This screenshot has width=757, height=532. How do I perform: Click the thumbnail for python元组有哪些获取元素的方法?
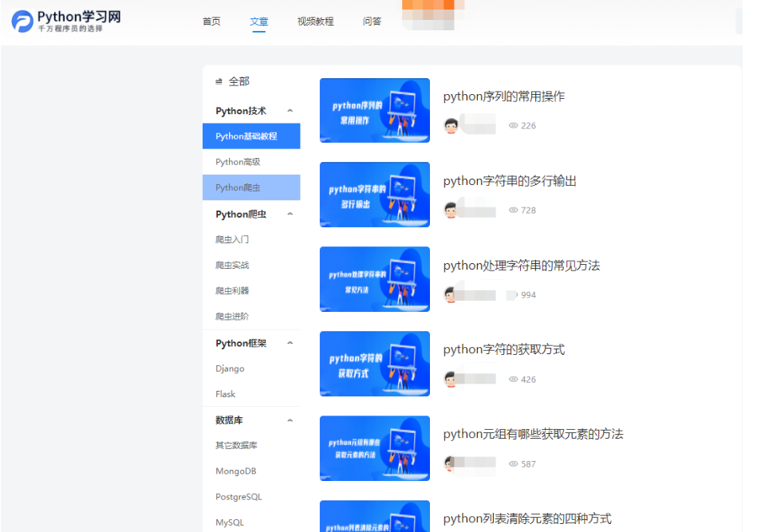click(x=374, y=448)
